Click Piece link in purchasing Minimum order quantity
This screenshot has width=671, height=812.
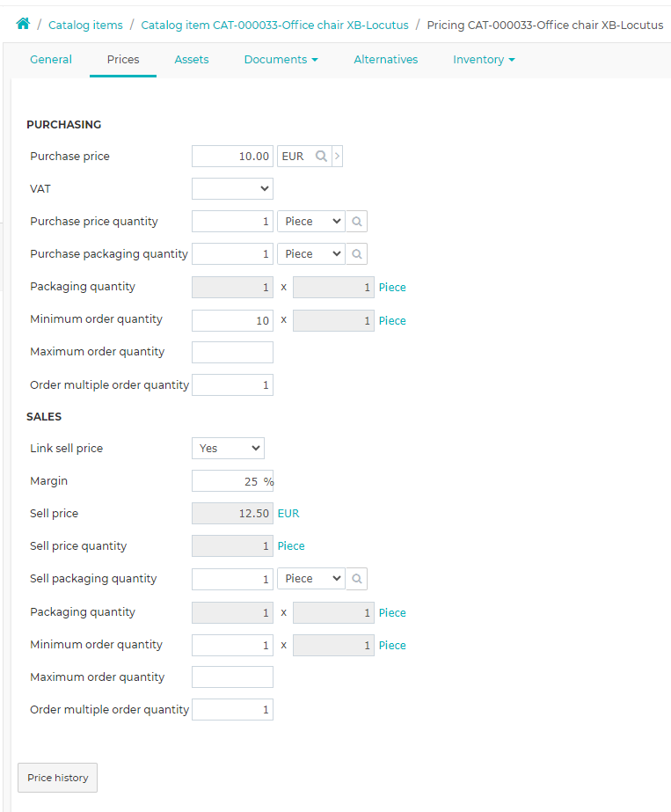[392, 321]
